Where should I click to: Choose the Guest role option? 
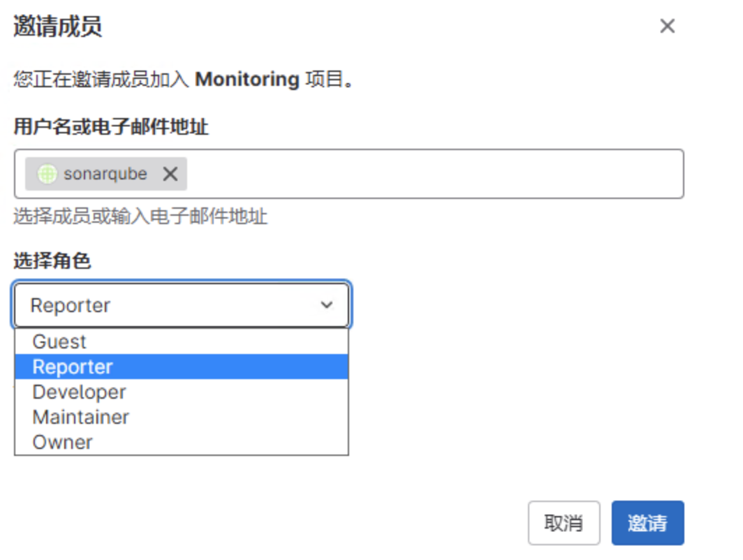[182, 341]
